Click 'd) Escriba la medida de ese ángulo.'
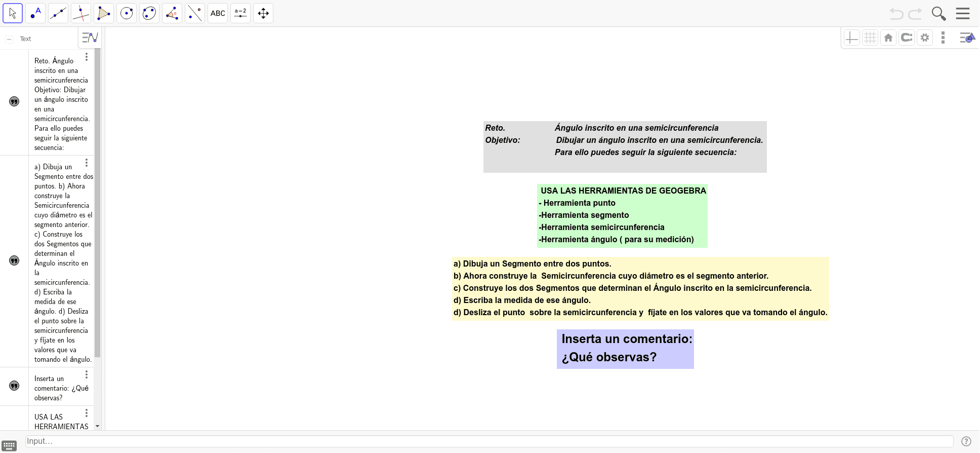Screen dimensions: 980x453 tap(522, 300)
